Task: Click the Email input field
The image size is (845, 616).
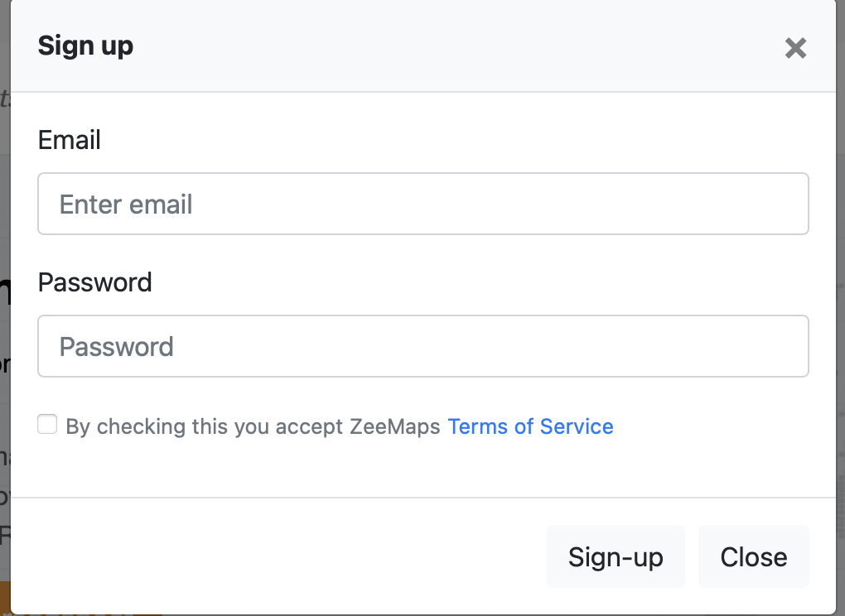Action: coord(422,204)
